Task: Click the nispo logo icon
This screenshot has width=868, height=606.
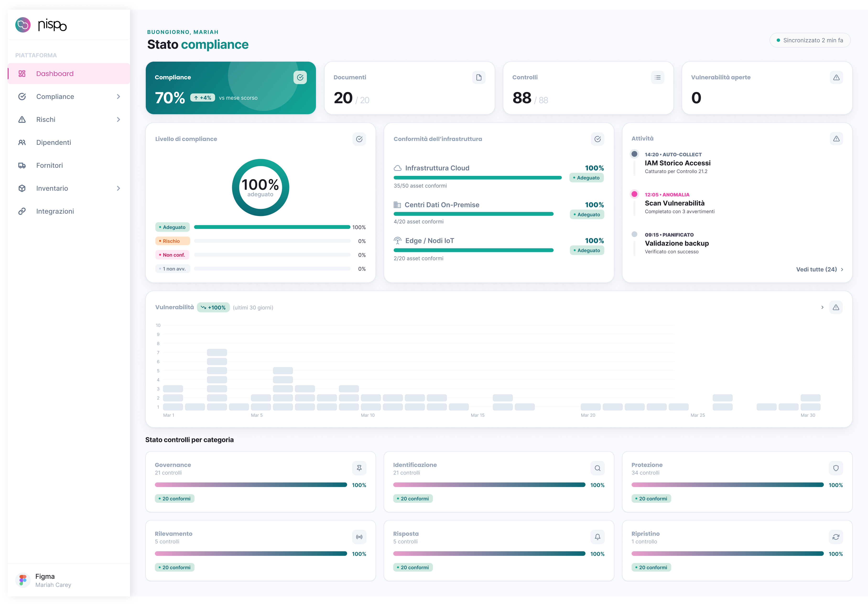Action: 23,25
